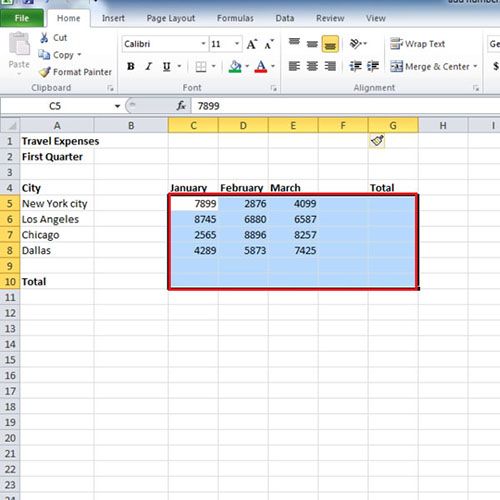Increase cell indent
Image resolution: width=500 pixels, height=500 pixels.
click(373, 66)
